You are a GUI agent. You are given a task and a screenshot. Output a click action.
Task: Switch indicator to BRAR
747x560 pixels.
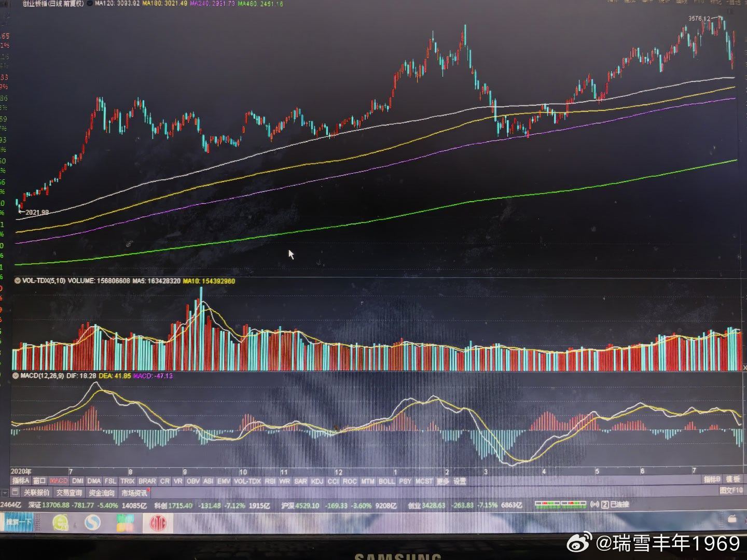147,481
